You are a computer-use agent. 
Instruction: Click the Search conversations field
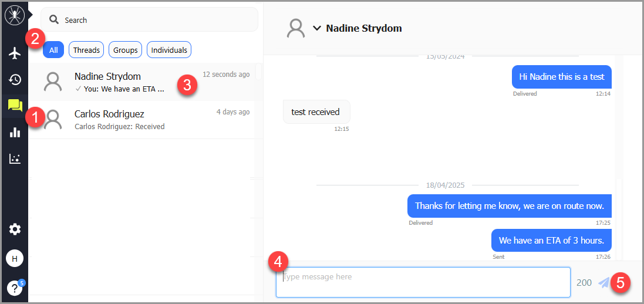click(153, 20)
